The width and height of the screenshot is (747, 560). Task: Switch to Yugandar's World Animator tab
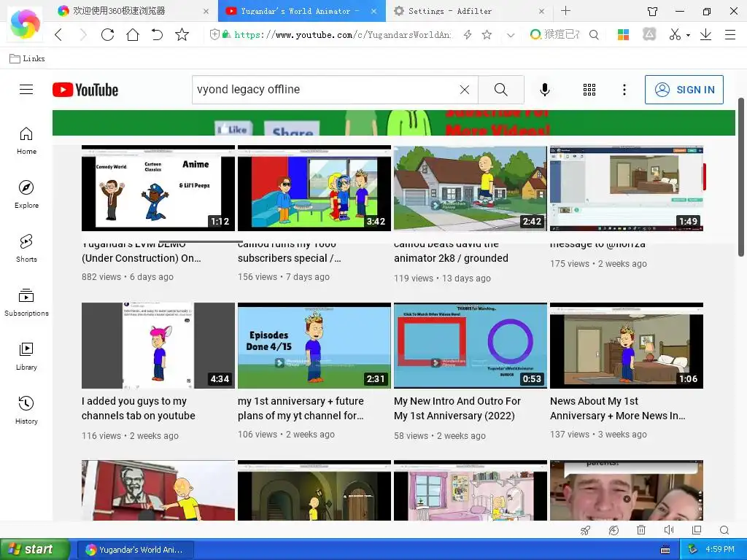pos(301,10)
